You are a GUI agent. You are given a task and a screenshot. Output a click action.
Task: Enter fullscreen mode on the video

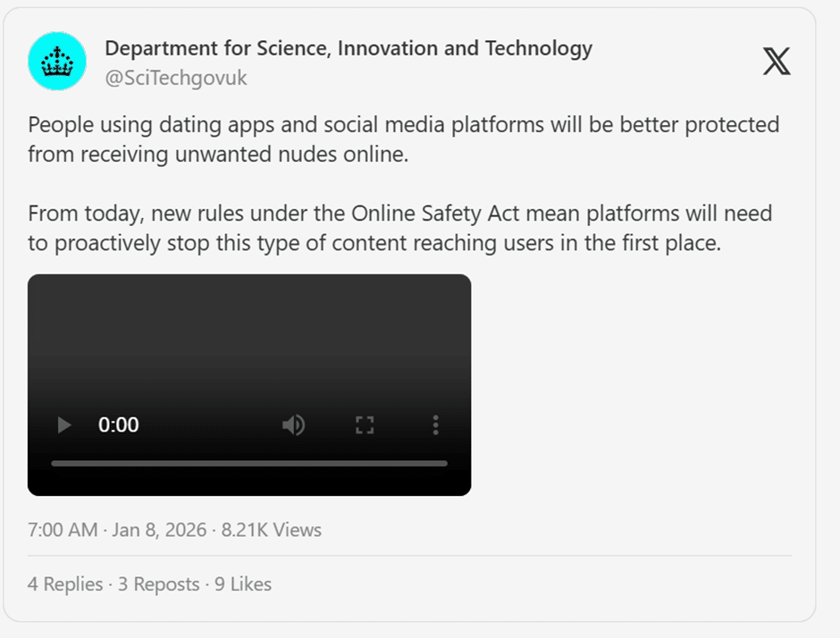pyautogui.click(x=364, y=425)
